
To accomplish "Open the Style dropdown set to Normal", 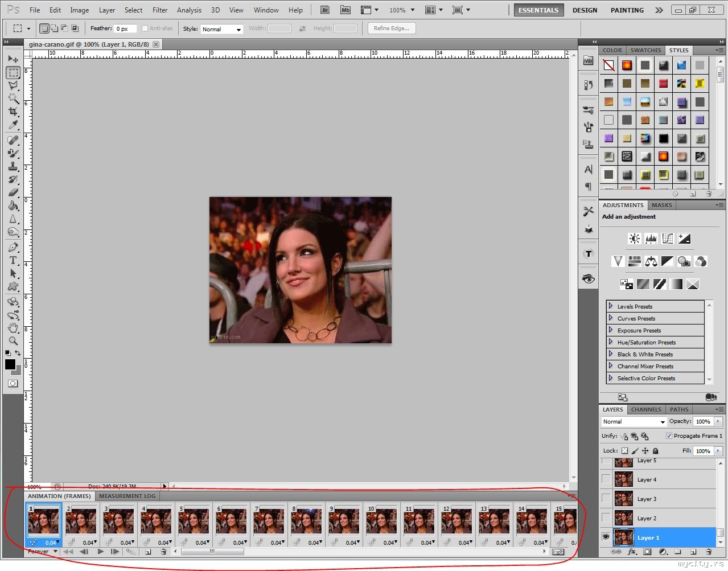I will click(221, 29).
